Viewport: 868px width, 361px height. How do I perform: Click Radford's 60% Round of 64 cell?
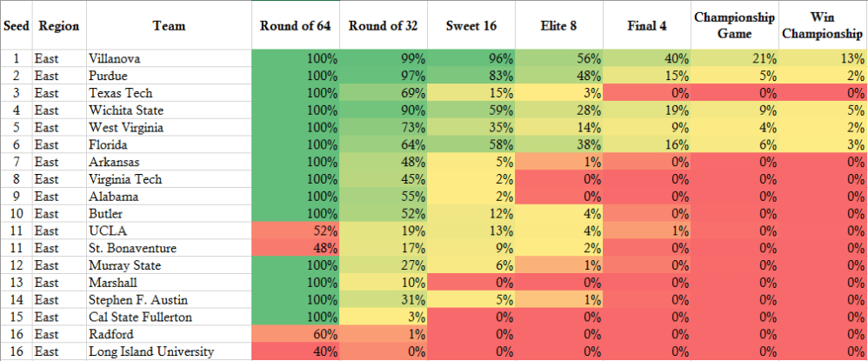click(x=295, y=334)
